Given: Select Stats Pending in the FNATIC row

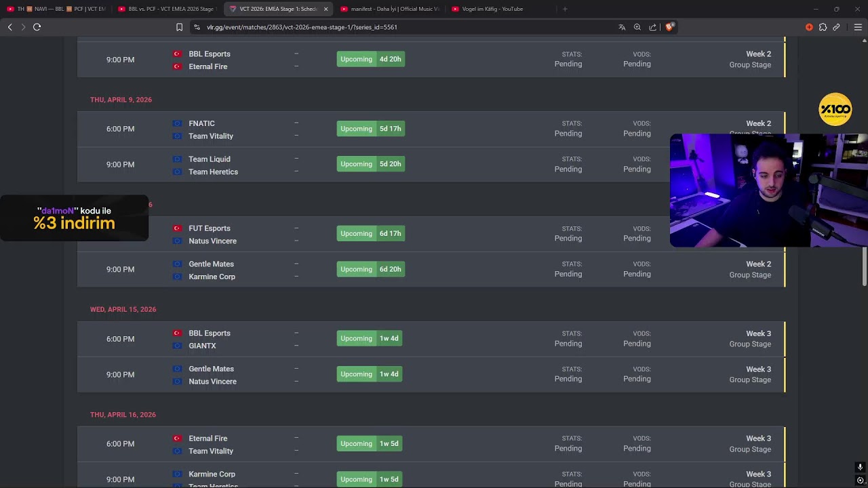Looking at the screenshot, I should [568, 129].
